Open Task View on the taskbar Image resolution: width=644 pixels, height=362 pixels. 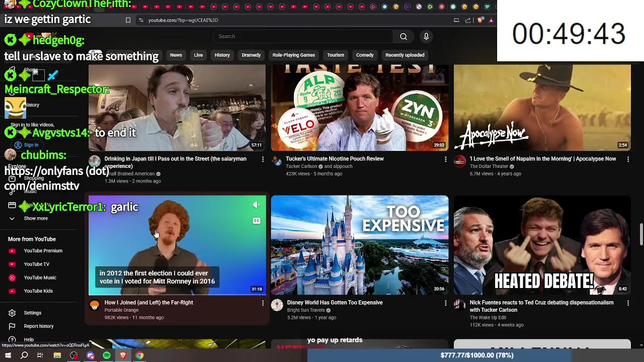40,355
